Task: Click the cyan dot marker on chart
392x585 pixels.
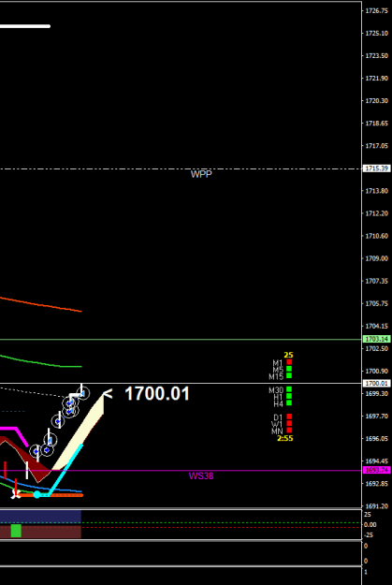Action: [x=36, y=495]
